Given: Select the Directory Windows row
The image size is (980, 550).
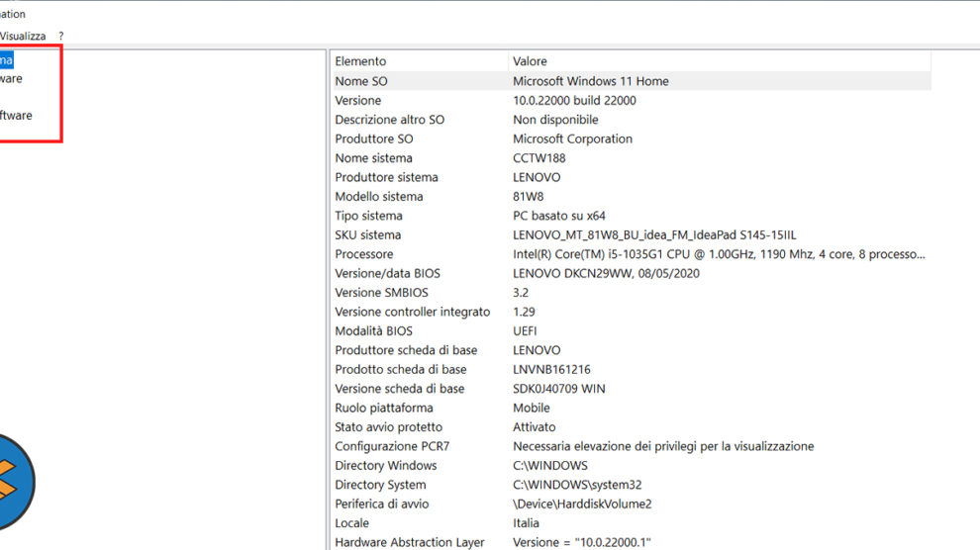Looking at the screenshot, I should [386, 466].
